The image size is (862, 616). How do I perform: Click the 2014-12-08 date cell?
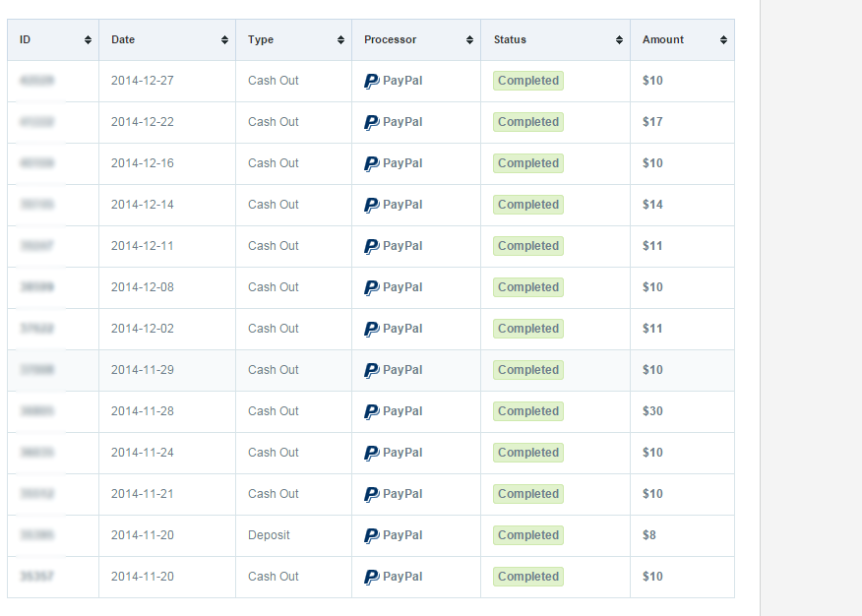coord(142,287)
